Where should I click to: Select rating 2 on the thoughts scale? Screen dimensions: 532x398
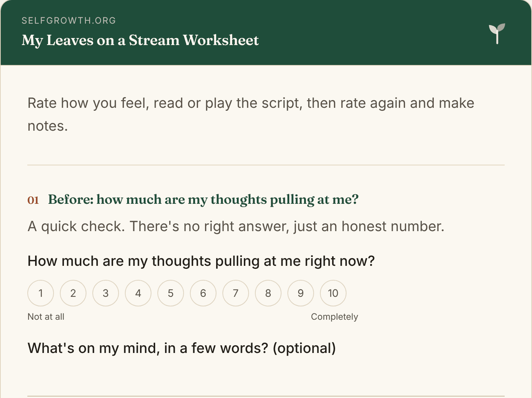tap(73, 293)
